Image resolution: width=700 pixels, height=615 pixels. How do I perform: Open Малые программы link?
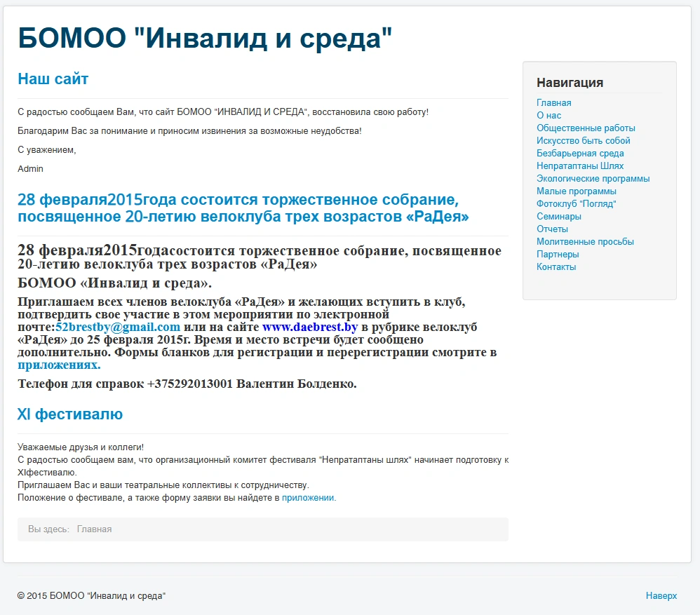[577, 191]
